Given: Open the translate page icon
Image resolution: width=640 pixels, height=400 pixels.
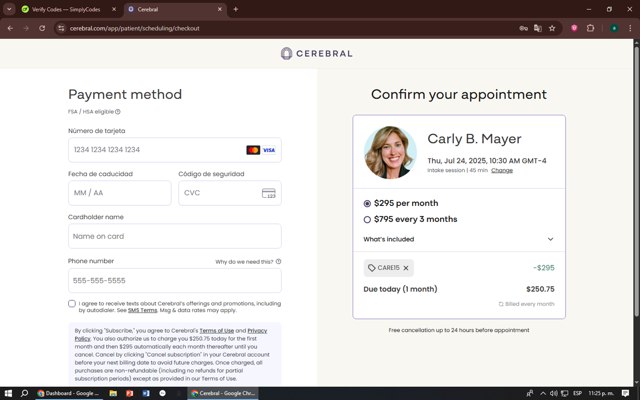Looking at the screenshot, I should pos(538,28).
